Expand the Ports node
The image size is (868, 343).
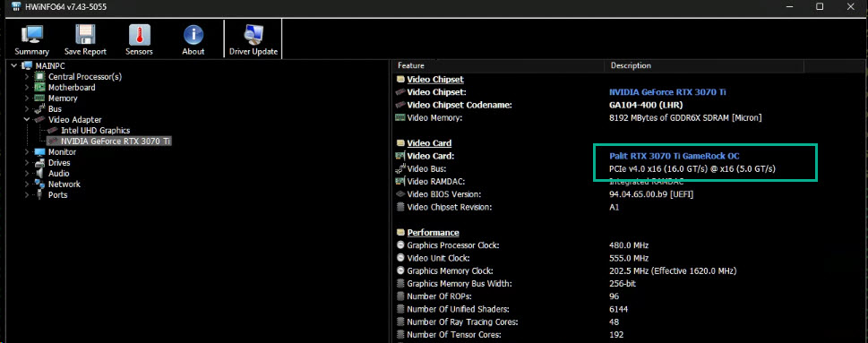(27, 194)
